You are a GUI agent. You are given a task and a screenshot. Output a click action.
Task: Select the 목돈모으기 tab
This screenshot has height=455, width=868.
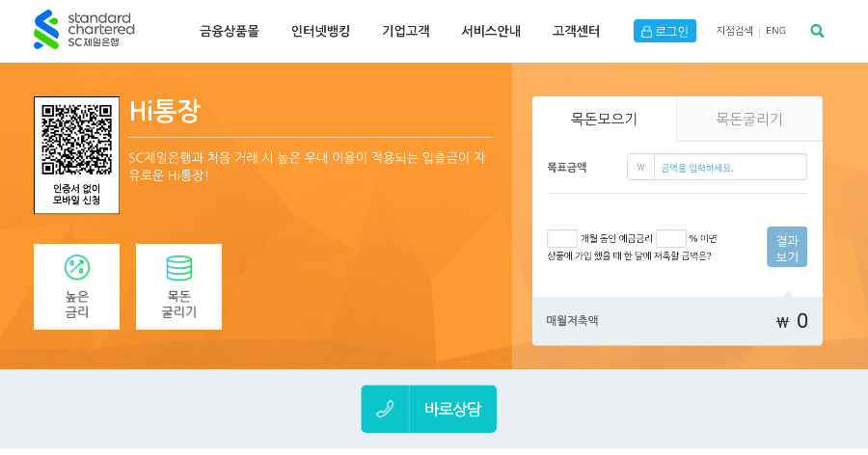pyautogui.click(x=605, y=119)
